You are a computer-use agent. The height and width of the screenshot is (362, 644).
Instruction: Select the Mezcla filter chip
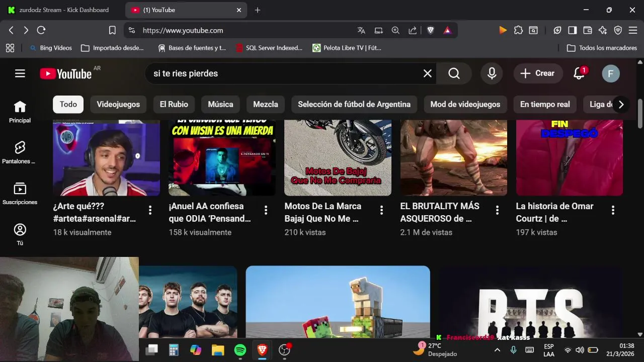tap(266, 105)
